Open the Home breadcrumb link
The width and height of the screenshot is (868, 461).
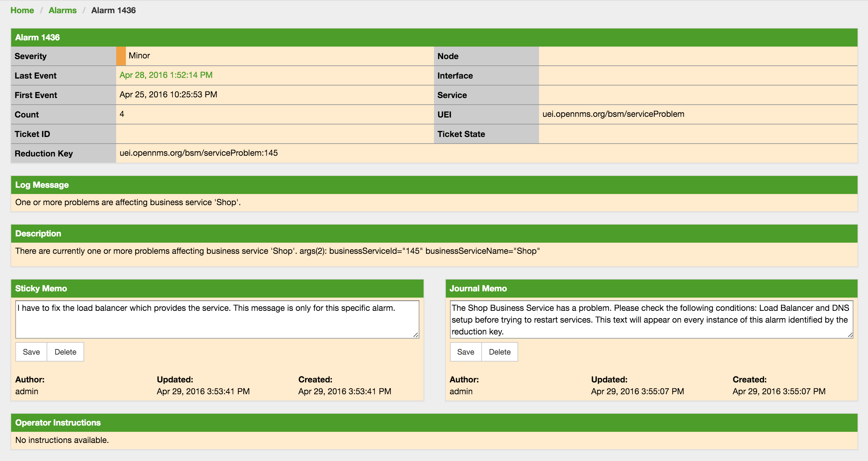(22, 10)
